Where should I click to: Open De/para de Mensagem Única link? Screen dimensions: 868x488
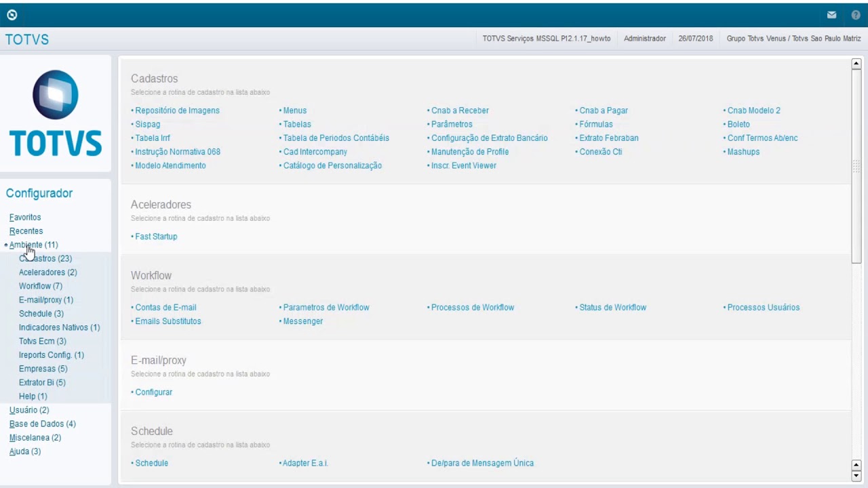(483, 464)
